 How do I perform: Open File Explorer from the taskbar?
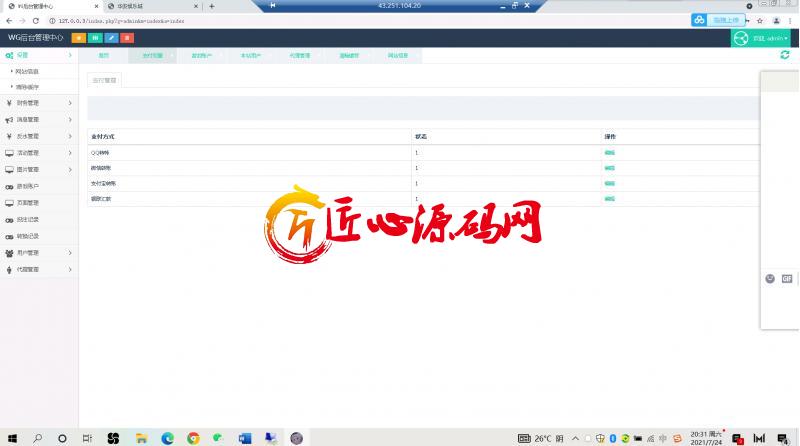tap(141, 438)
